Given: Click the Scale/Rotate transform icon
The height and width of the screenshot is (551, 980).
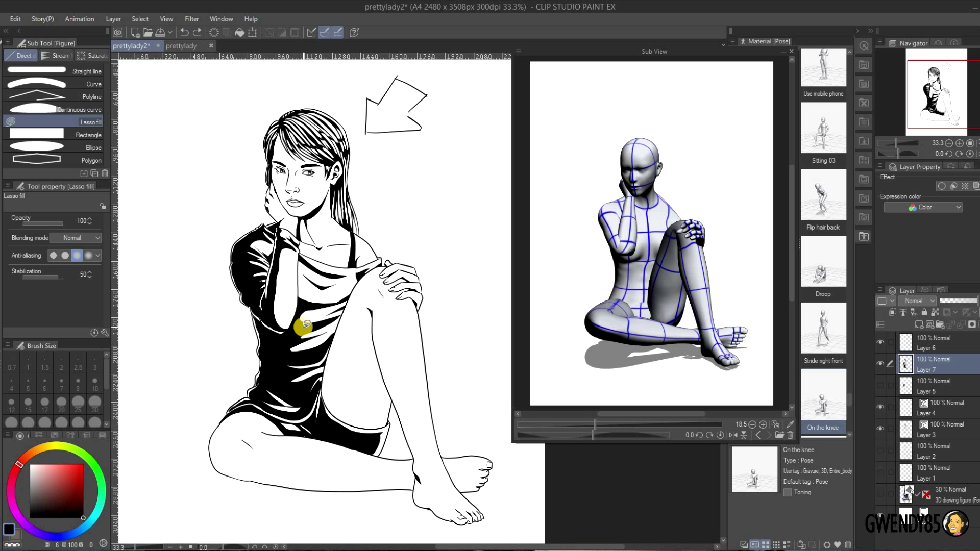Looking at the screenshot, I should pyautogui.click(x=253, y=32).
